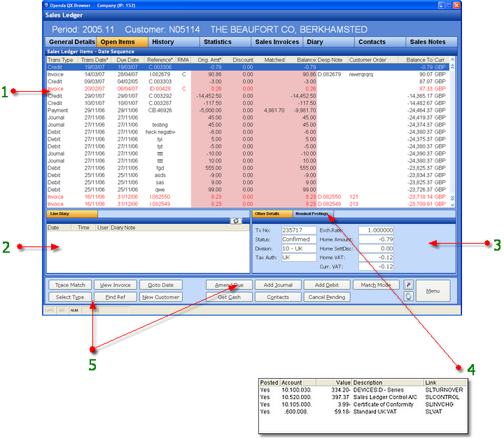Click scrollbar single up arrow
Viewport: 504px width, 439px height.
pos(452,60)
